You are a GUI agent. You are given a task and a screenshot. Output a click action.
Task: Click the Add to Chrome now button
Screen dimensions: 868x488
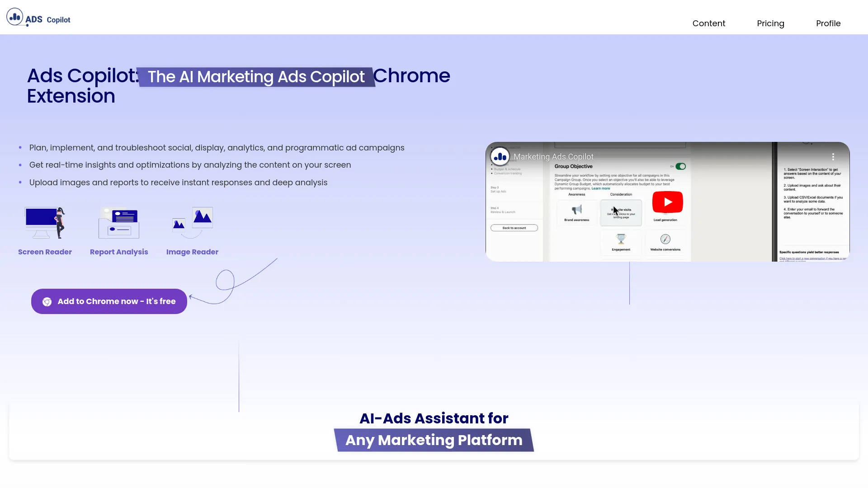(108, 301)
